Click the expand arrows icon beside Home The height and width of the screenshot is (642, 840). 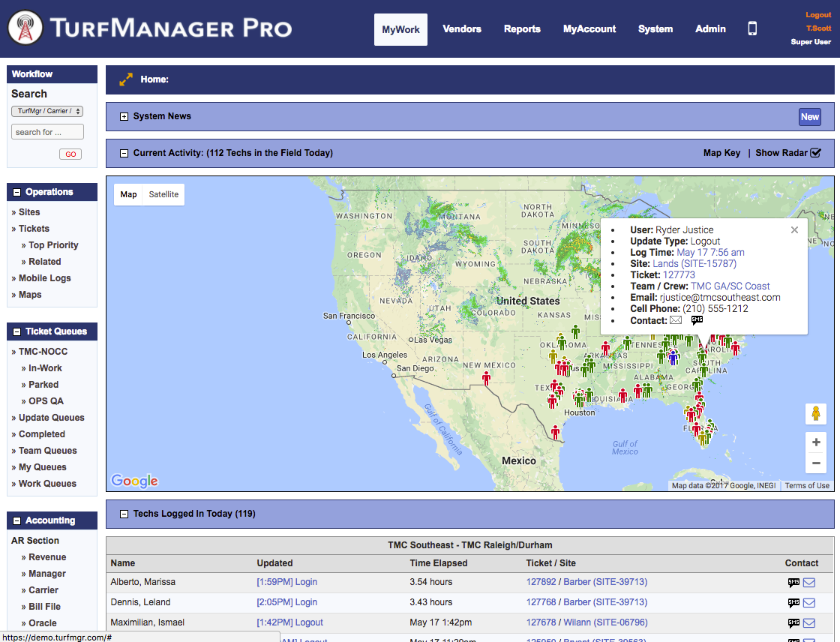tap(126, 79)
